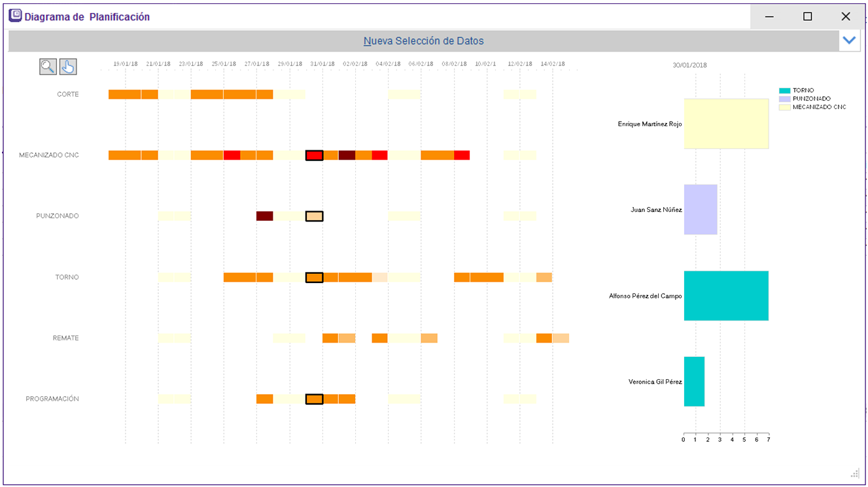The image size is (868, 487).
Task: Minimize the planning diagram window
Action: click(x=770, y=16)
